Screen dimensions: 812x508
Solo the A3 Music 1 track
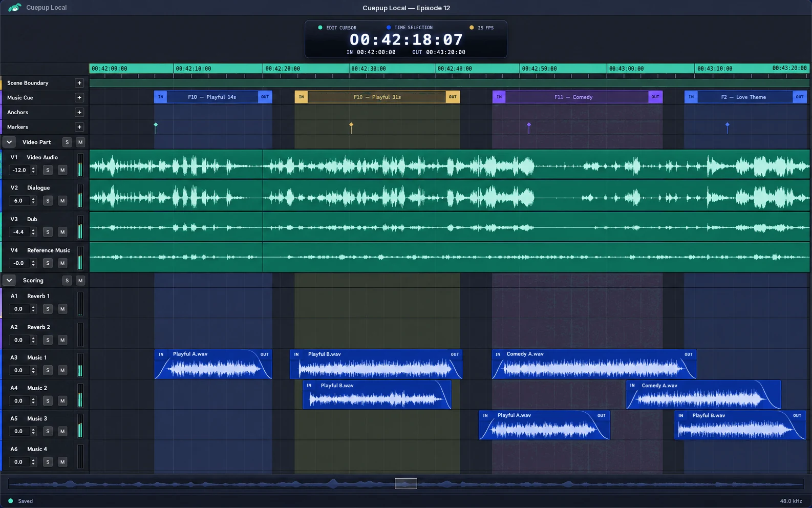[x=48, y=370]
